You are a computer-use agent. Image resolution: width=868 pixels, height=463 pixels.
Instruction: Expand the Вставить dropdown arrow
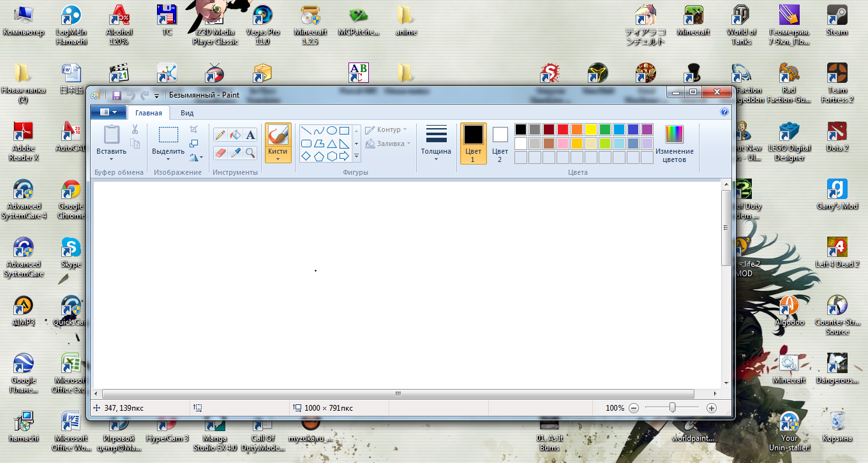click(x=112, y=159)
